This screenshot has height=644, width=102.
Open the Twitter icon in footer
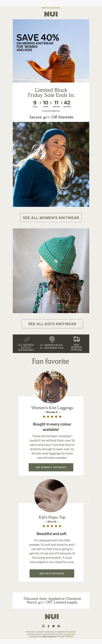(x=53, y=626)
